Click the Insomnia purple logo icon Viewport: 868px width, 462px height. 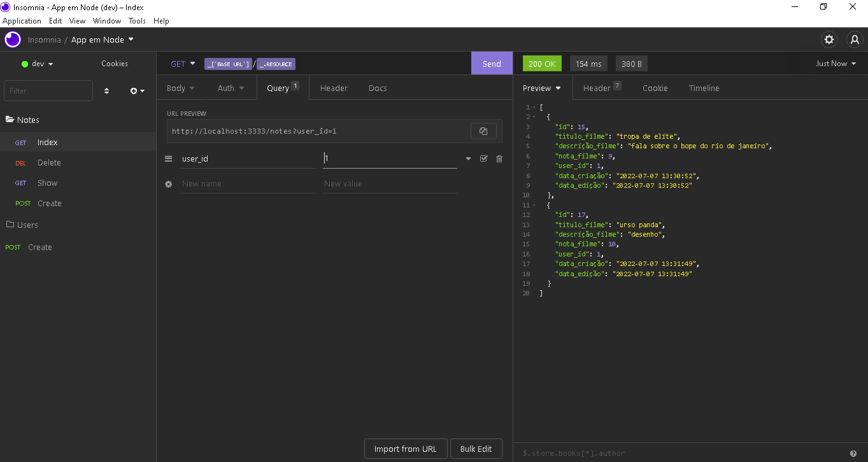click(13, 39)
